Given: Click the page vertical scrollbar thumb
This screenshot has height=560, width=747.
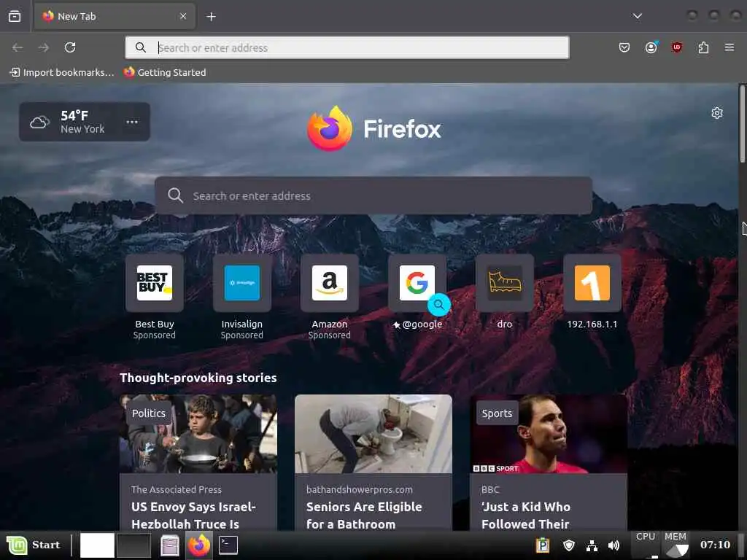Looking at the screenshot, I should point(742,124).
